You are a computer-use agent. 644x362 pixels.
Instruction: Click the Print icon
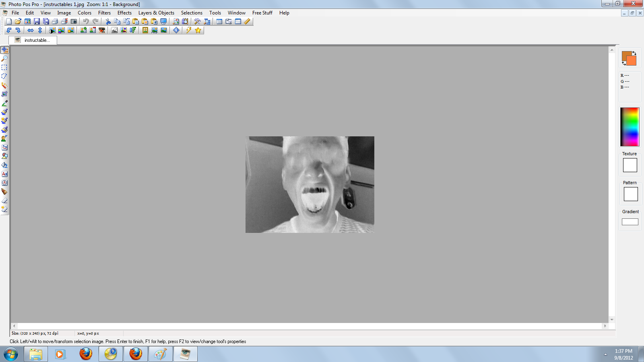click(x=55, y=21)
